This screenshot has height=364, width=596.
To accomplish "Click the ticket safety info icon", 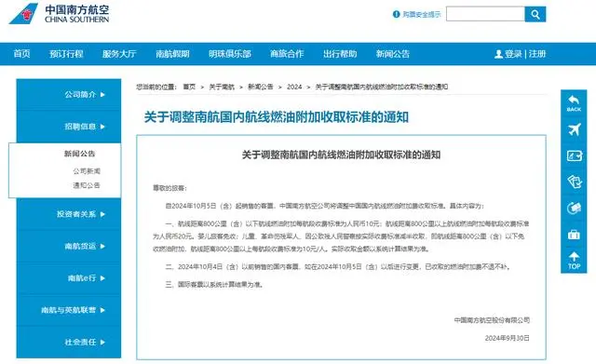I will point(396,15).
